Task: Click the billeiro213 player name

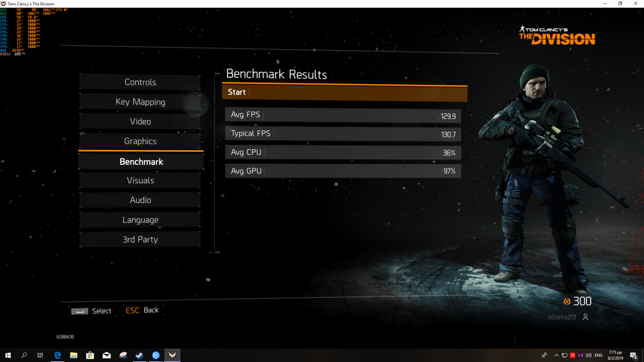Action: click(562, 317)
